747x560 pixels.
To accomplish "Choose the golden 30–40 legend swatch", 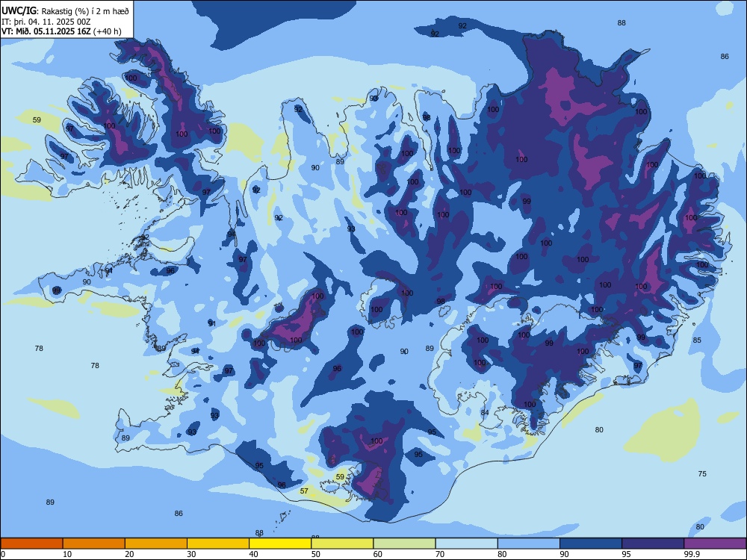I will pos(218,544).
